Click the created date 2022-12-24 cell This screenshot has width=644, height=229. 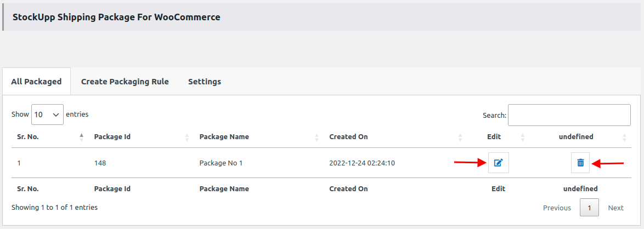tap(361, 163)
